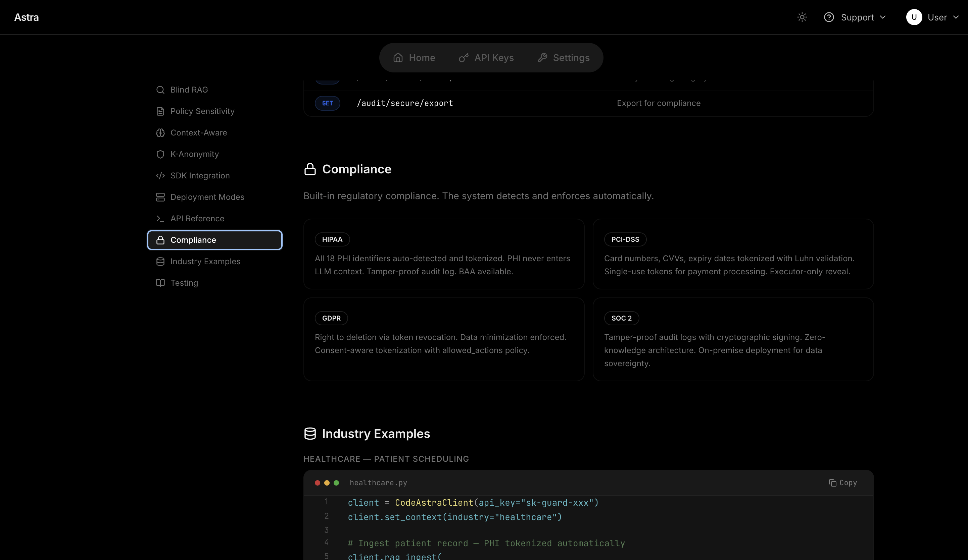Click the Policy Sensitivity document icon

click(x=160, y=111)
